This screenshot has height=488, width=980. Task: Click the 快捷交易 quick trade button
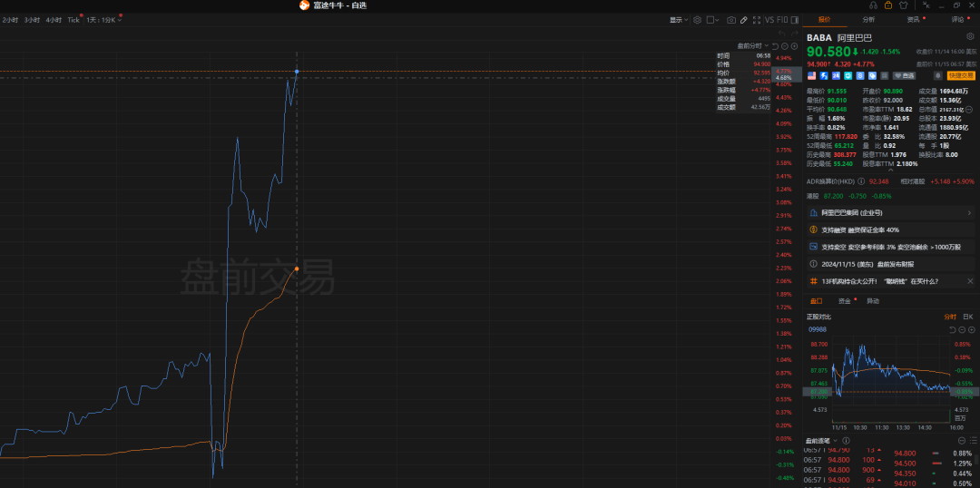[961, 75]
